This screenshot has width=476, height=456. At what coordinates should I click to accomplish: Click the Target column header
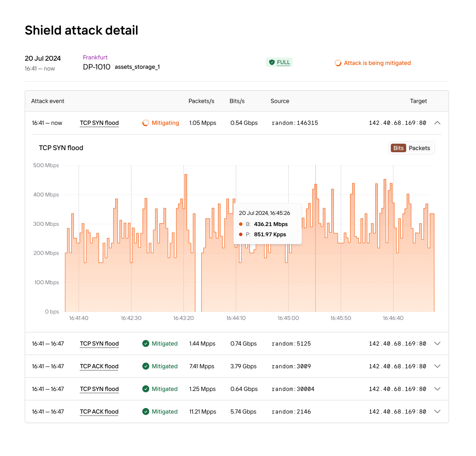coord(418,101)
